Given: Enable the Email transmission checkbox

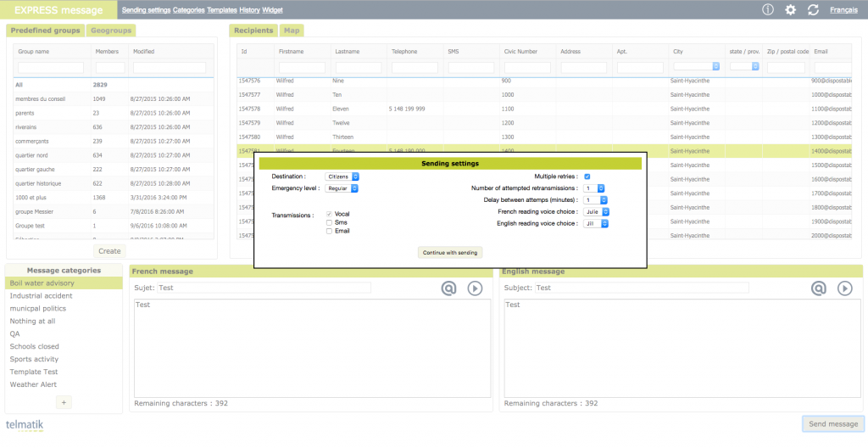Looking at the screenshot, I should (x=329, y=231).
